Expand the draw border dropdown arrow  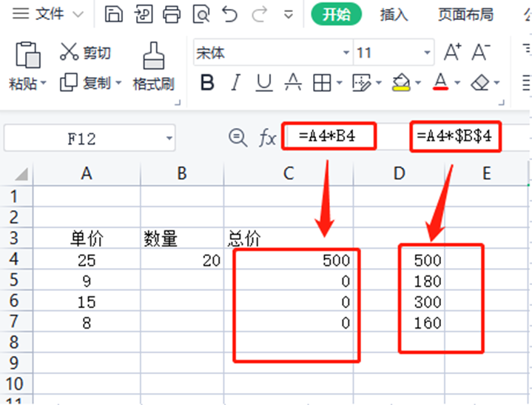[379, 82]
